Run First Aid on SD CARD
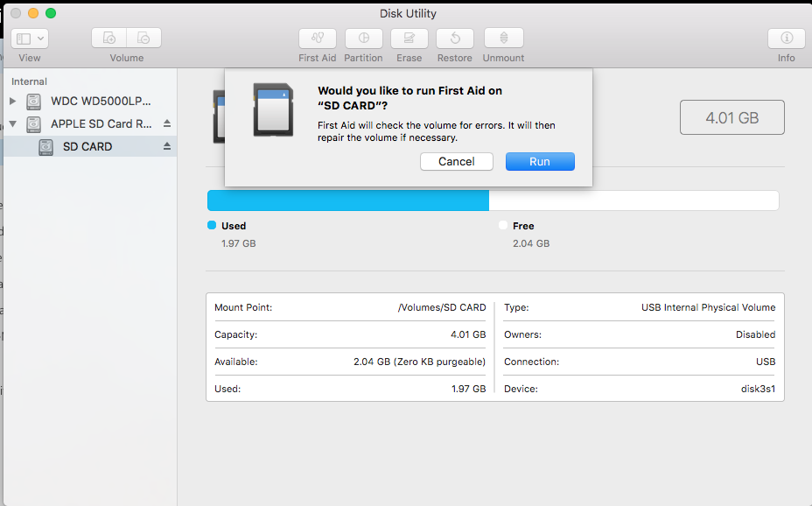Screen dimensions: 812x506 (540, 162)
